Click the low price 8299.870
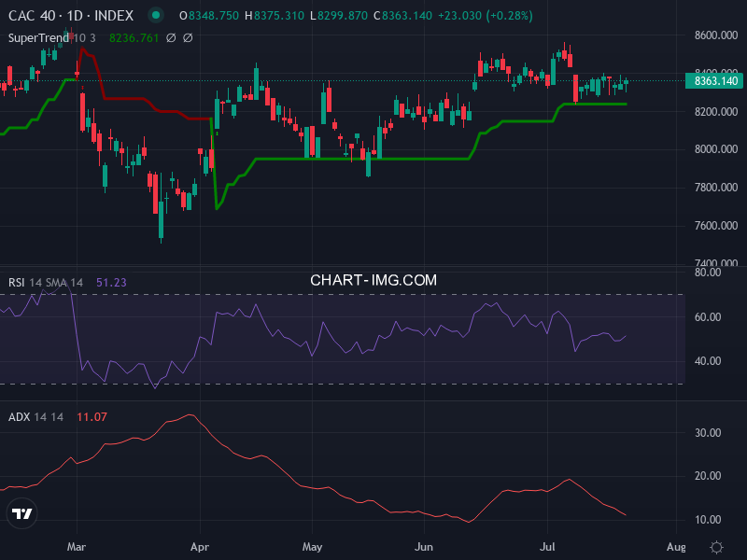This screenshot has width=747, height=560. tap(343, 16)
